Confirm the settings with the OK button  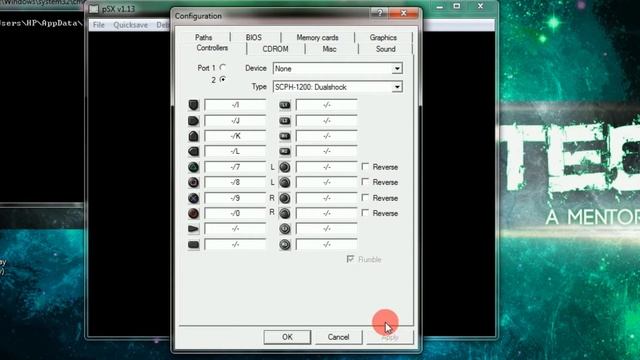click(x=287, y=337)
